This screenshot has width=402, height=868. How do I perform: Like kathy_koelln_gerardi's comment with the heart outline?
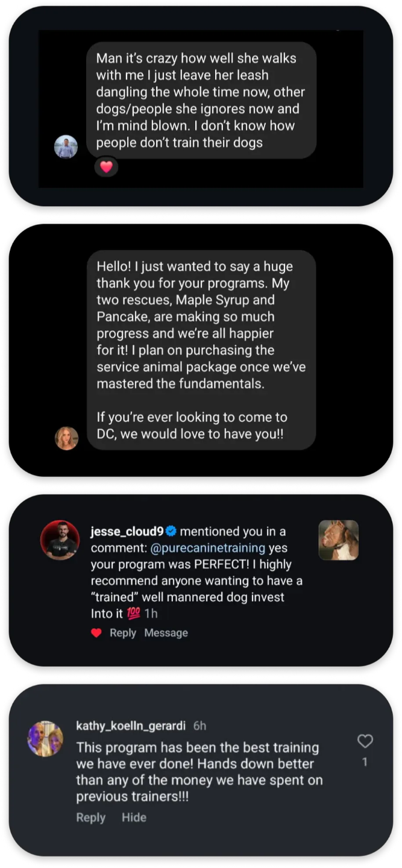click(365, 741)
